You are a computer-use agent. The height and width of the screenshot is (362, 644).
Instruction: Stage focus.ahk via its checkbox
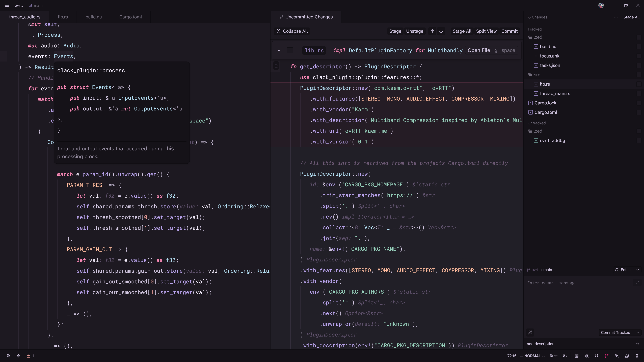click(x=639, y=56)
